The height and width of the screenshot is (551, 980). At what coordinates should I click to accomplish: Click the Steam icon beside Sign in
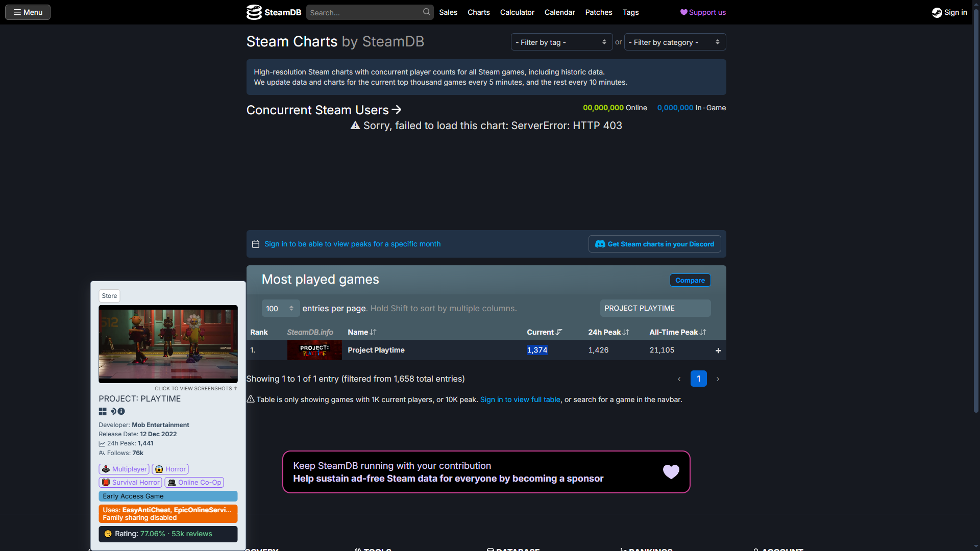[937, 13]
